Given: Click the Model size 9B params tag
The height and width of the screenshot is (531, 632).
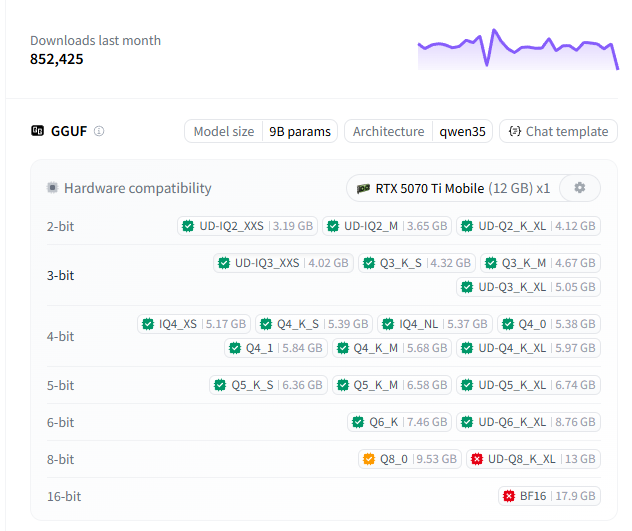Looking at the screenshot, I should tap(261, 131).
